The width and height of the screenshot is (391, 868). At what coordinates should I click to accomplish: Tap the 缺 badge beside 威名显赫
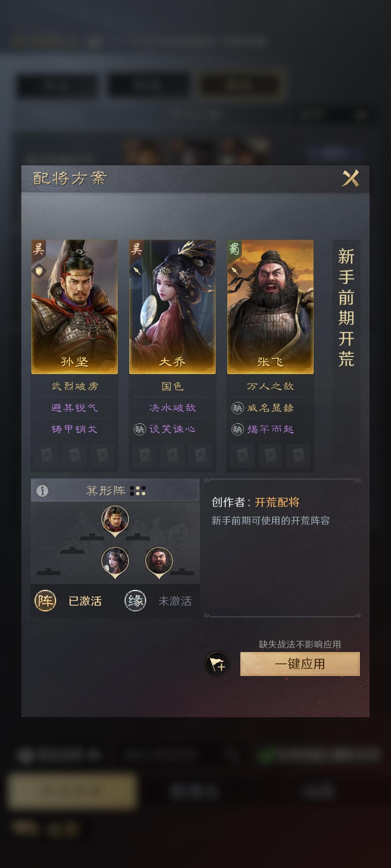click(237, 408)
